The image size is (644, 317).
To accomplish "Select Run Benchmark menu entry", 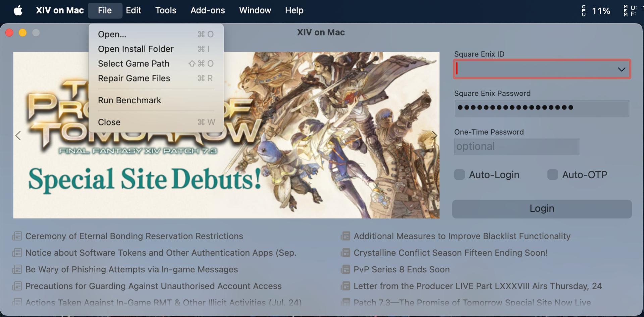I will click(129, 100).
